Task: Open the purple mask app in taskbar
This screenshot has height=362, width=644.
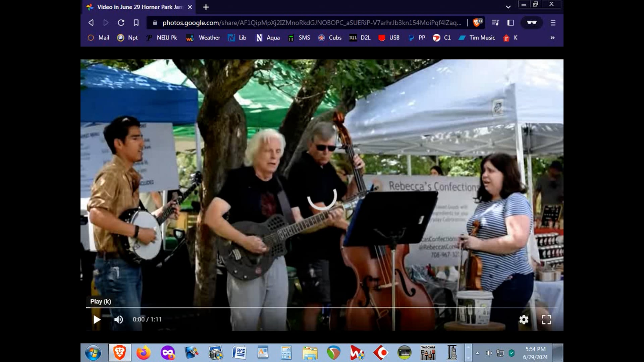Action: [x=167, y=353]
